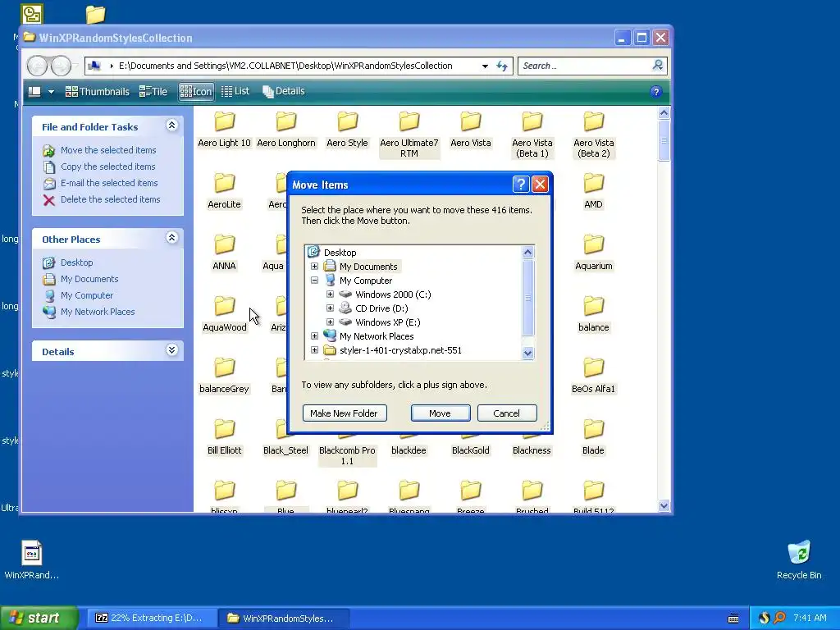Select the Aero Longhorn folder icon
Image resolution: width=840 pixels, height=630 pixels.
(286, 121)
